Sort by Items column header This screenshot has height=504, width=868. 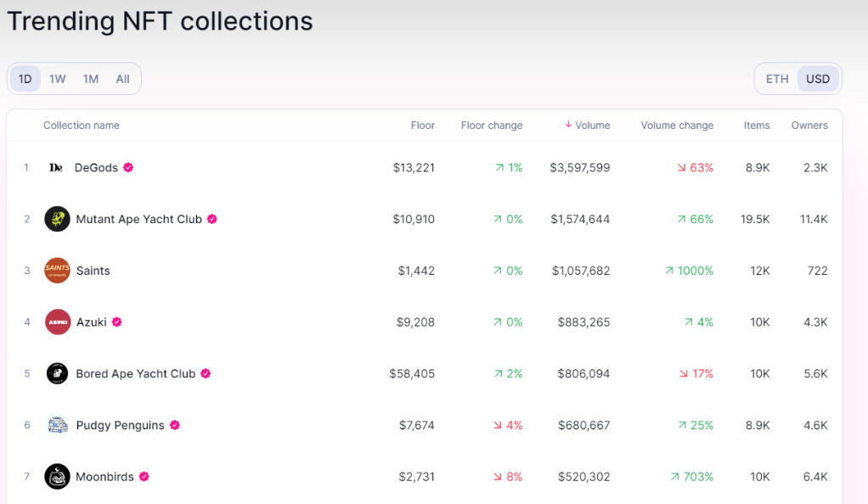pyautogui.click(x=757, y=126)
